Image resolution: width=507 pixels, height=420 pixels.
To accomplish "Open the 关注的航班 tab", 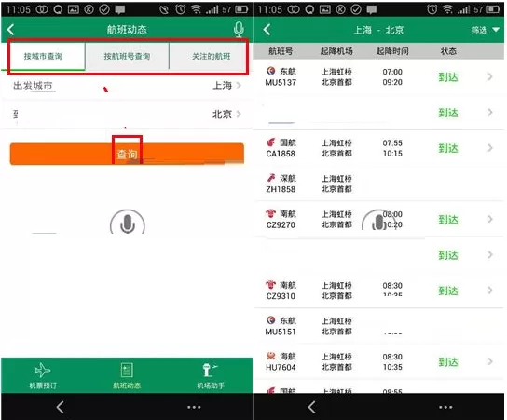I will pos(212,57).
